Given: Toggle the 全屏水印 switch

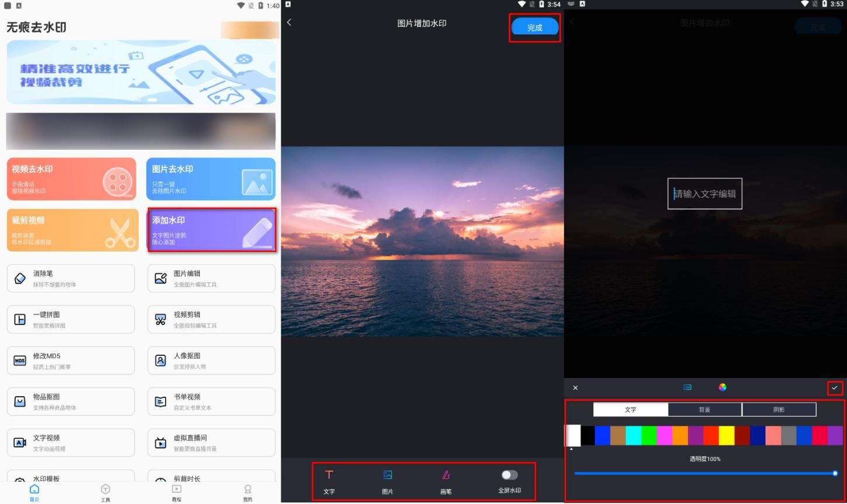Looking at the screenshot, I should [x=509, y=475].
